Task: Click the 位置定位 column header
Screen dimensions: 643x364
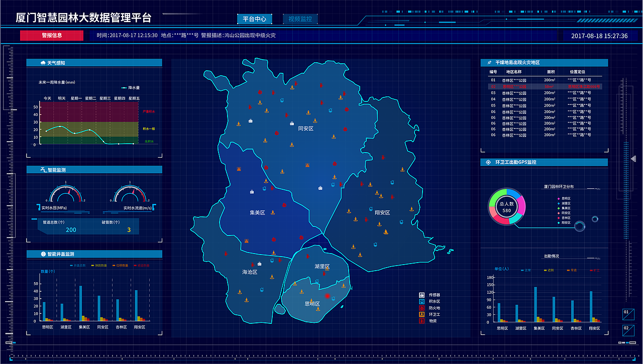Action: 577,72
